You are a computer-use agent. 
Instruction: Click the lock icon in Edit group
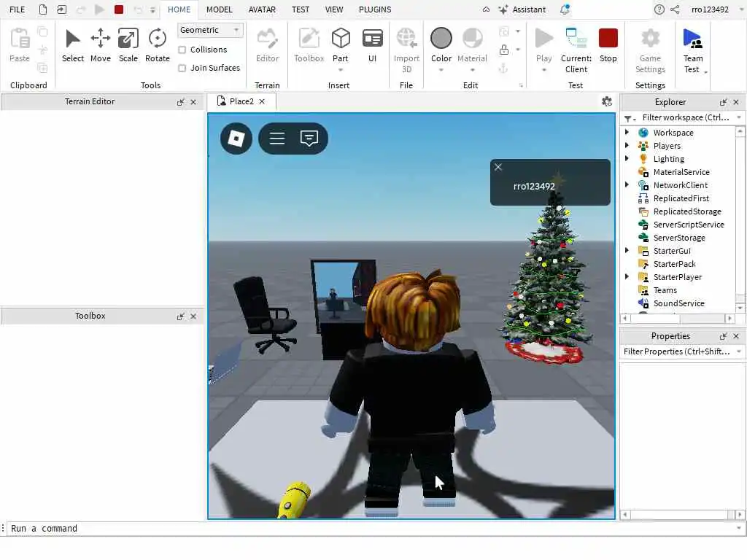pos(503,50)
